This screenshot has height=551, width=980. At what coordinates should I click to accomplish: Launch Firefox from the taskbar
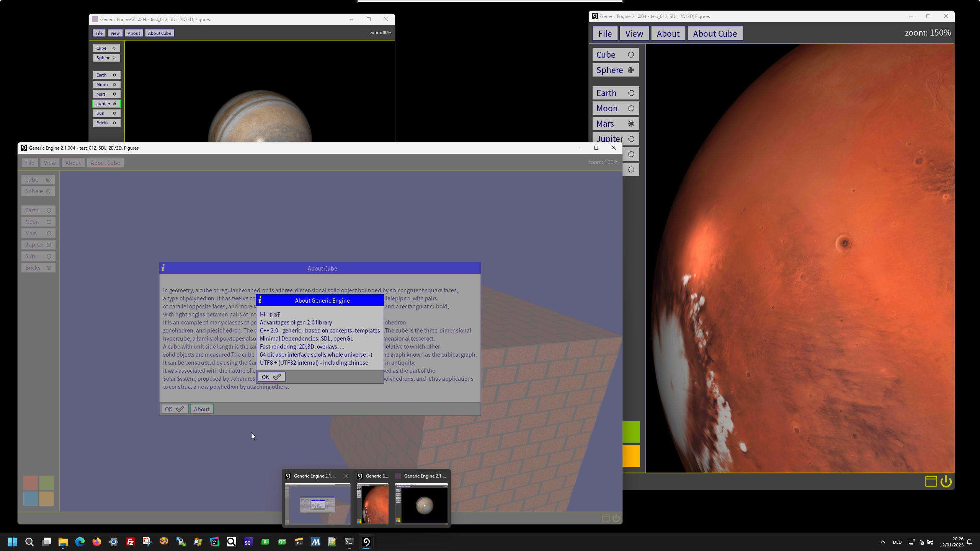[97, 542]
